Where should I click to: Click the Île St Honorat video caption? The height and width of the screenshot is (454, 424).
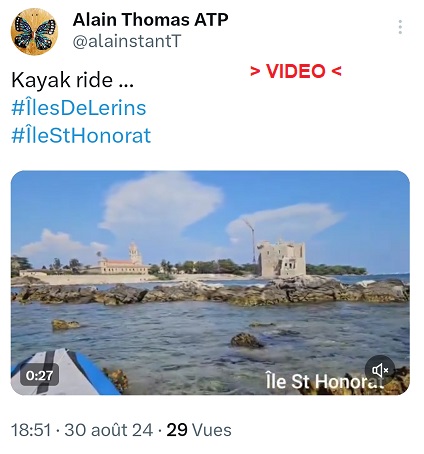point(325,381)
